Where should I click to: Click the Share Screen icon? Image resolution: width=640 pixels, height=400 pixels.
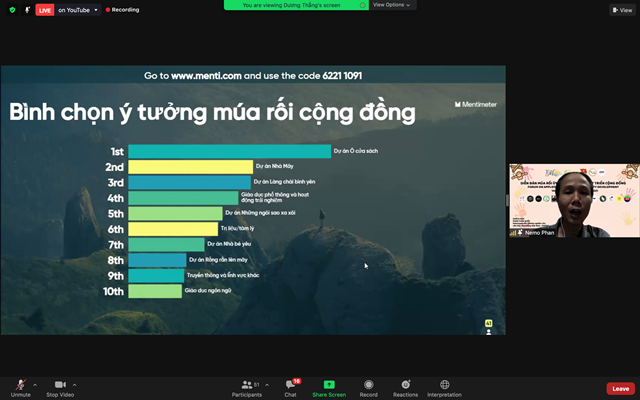click(x=329, y=384)
